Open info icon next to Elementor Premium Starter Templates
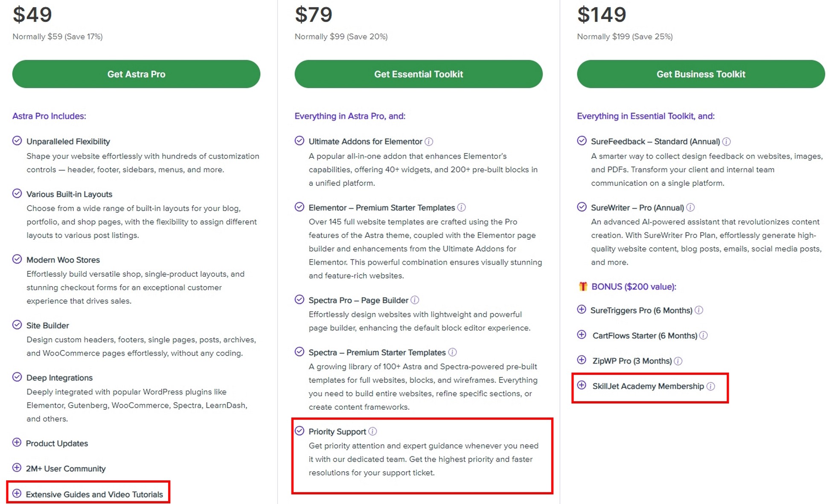 pos(462,208)
